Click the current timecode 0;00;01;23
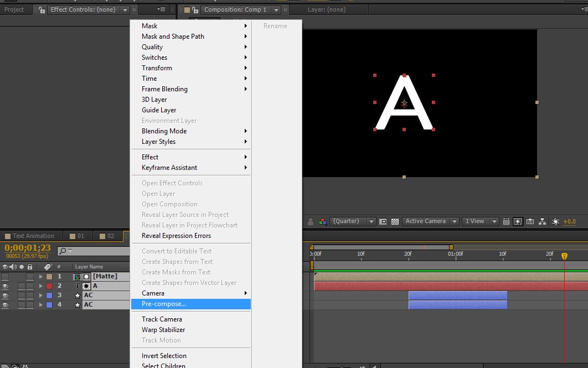This screenshot has width=588, height=368. pyautogui.click(x=27, y=248)
